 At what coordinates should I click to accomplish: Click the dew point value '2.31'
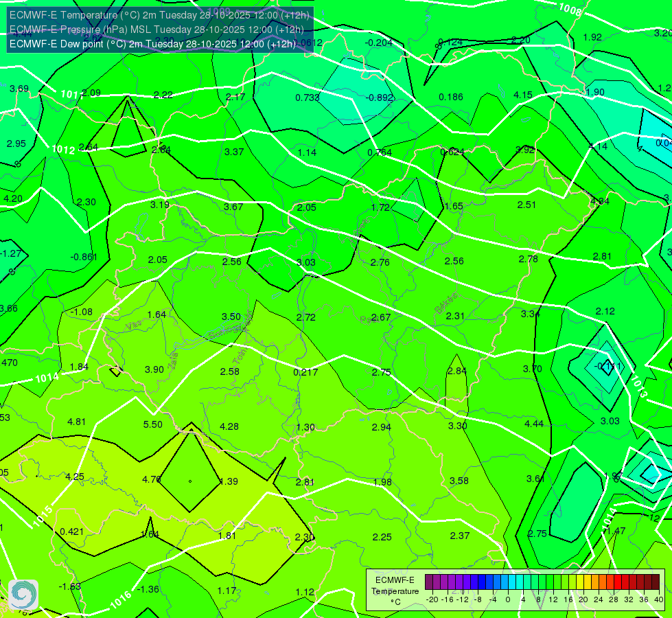click(x=455, y=316)
